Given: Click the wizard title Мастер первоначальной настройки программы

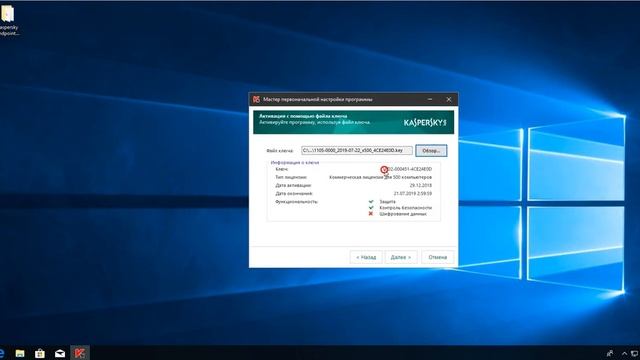Looking at the screenshot, I should pos(318,99).
